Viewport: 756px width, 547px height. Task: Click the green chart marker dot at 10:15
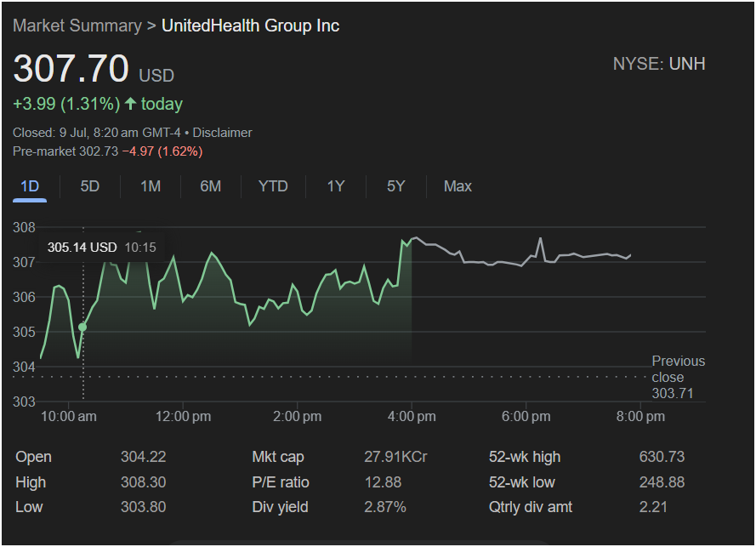[82, 327]
